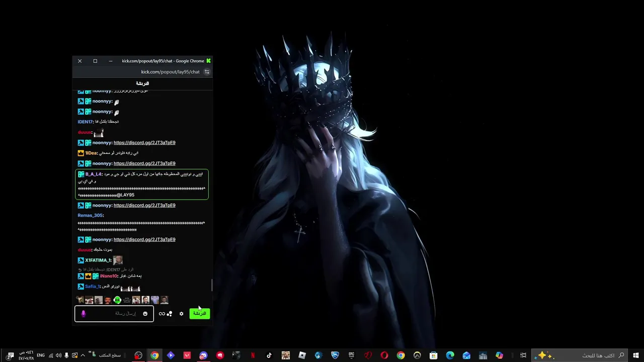Open the Windows Start menu
This screenshot has width=644, height=362.
(636, 355)
